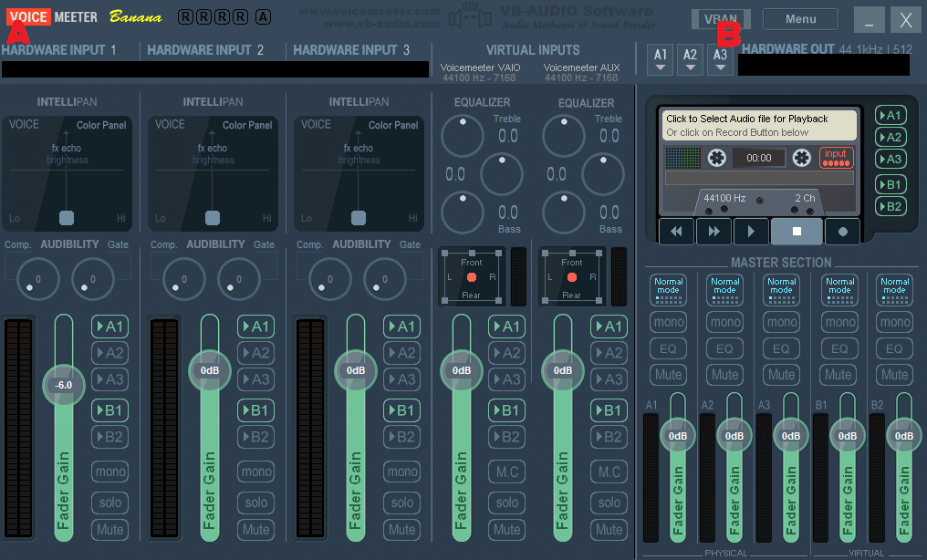Click the right cassette reel icon

(x=802, y=158)
